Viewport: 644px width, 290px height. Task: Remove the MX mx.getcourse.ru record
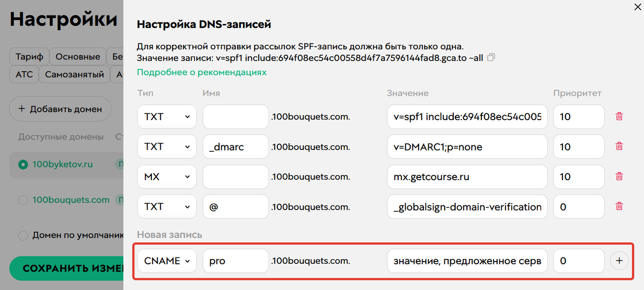[619, 176]
